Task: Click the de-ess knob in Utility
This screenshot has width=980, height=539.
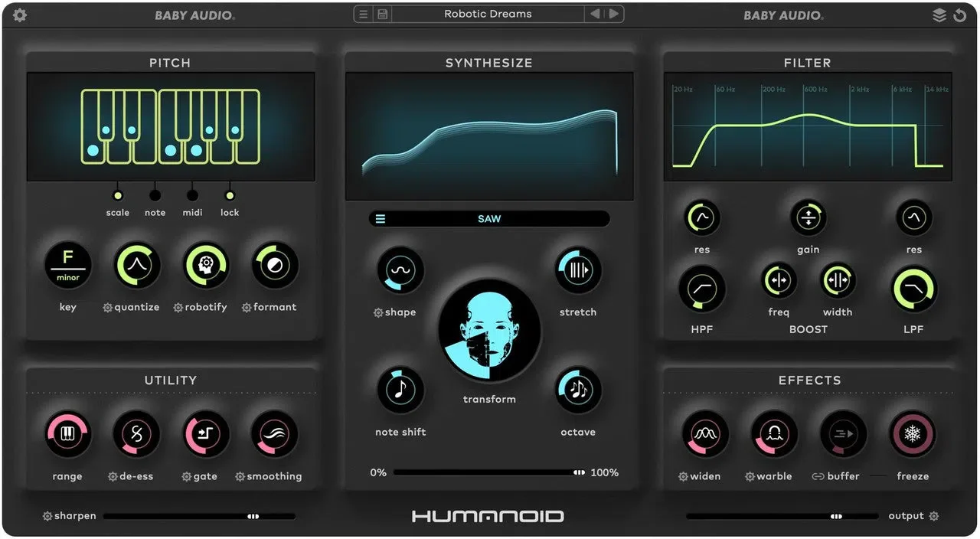Action: point(136,435)
